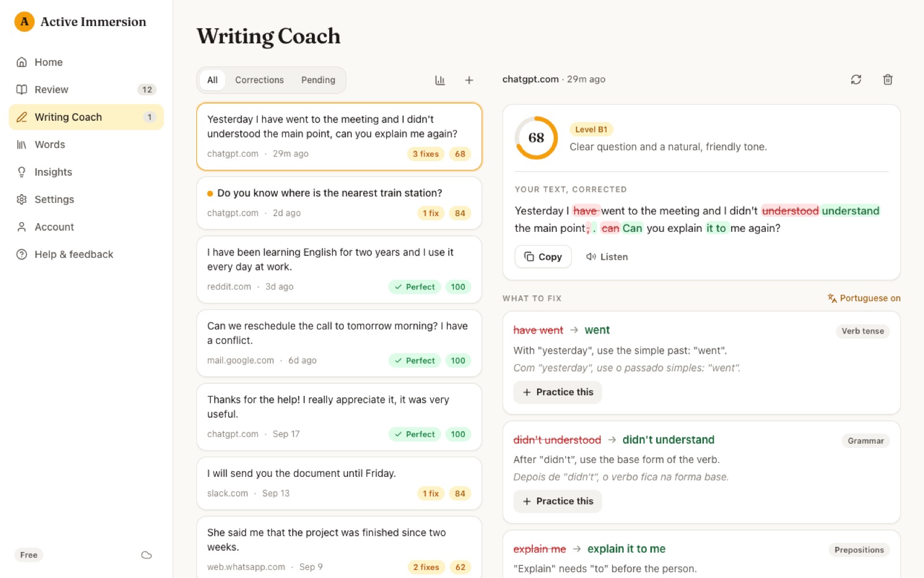The image size is (924, 578).
Task: Click the chatgpt.com source label in header
Action: 531,79
